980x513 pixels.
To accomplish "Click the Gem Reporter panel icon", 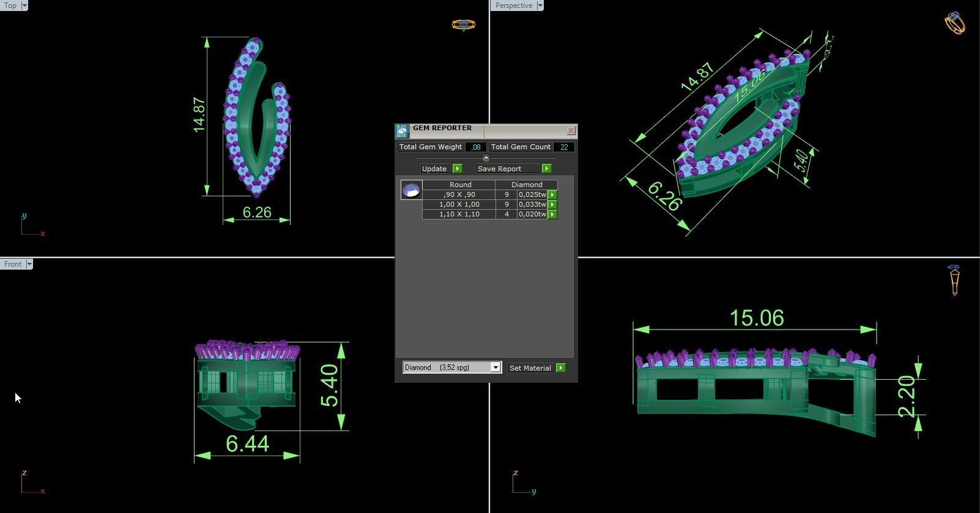I will [402, 131].
